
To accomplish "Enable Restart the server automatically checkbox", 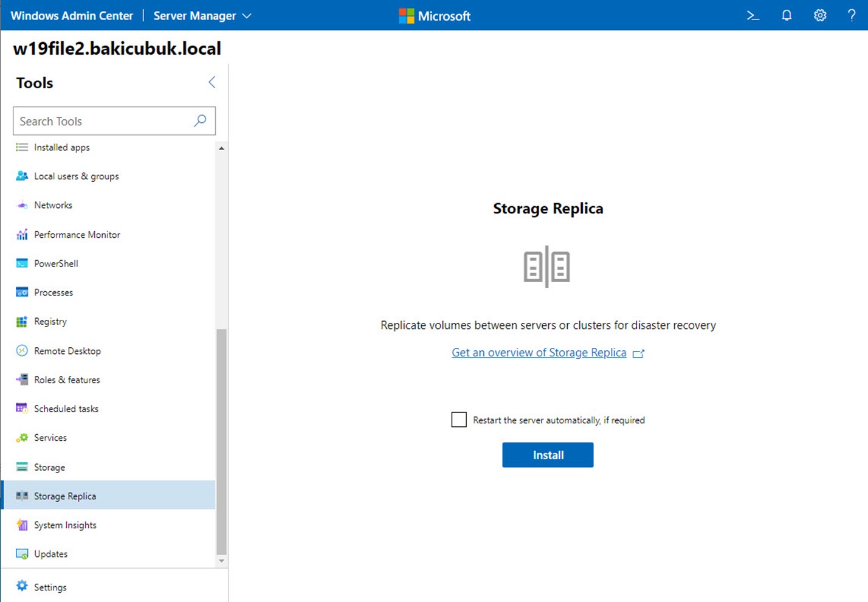I will pos(459,420).
